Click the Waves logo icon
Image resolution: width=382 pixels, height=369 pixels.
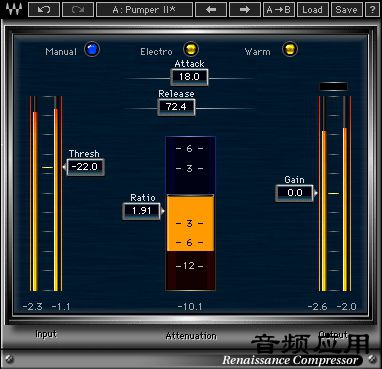click(x=14, y=9)
